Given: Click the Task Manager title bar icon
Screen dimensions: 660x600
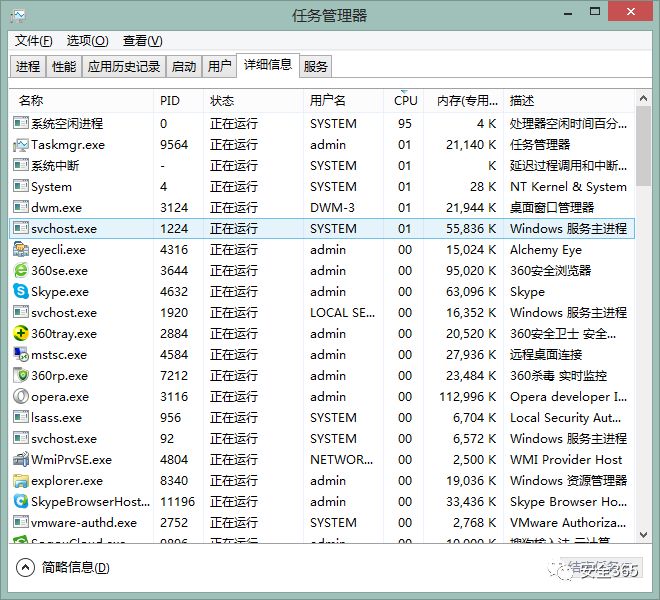Looking at the screenshot, I should (x=19, y=16).
